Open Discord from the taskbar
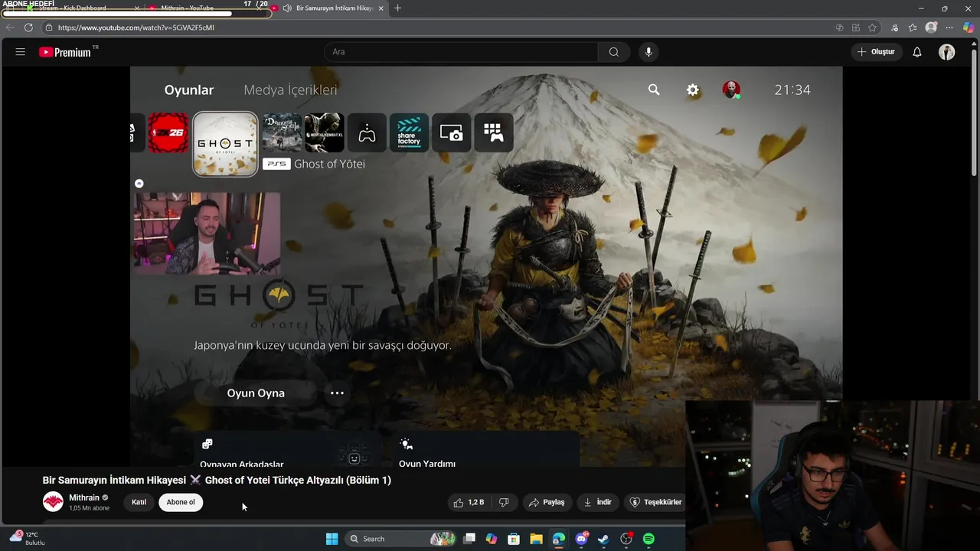This screenshot has width=980, height=551. click(581, 539)
